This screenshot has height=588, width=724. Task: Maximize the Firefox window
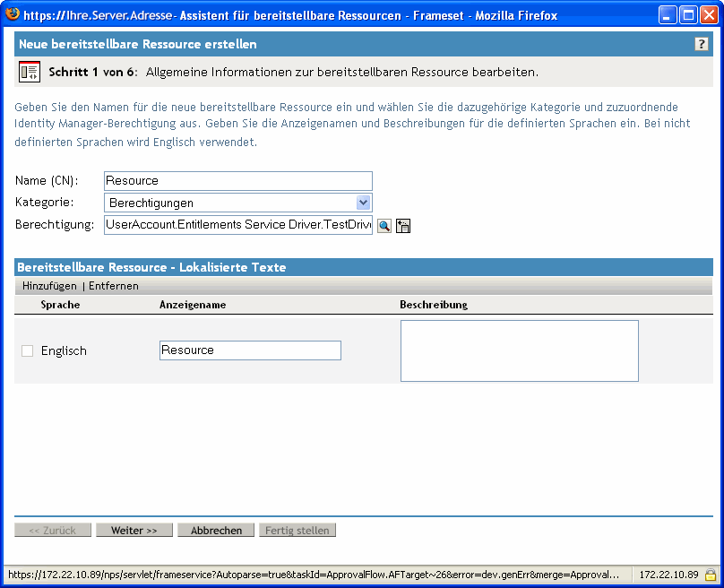click(x=688, y=15)
